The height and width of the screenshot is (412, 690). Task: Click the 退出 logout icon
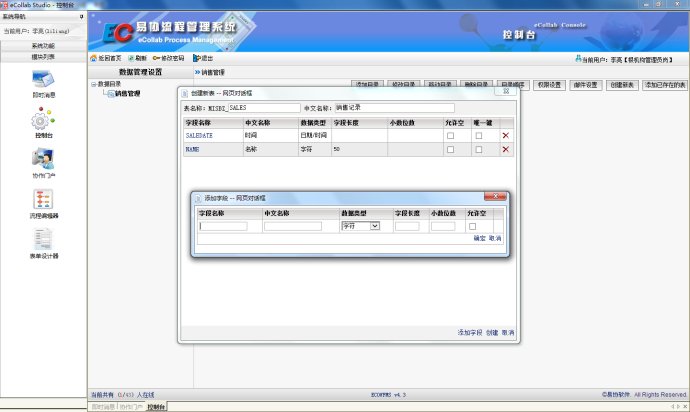click(x=197, y=58)
